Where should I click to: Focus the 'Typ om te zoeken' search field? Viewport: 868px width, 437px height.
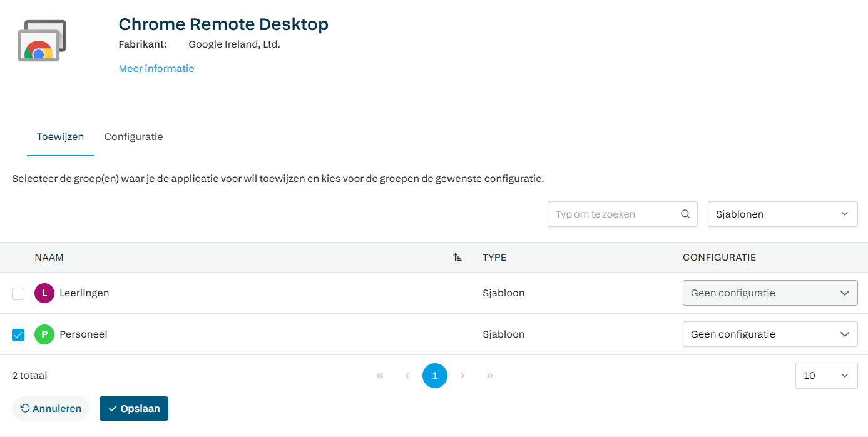(613, 214)
